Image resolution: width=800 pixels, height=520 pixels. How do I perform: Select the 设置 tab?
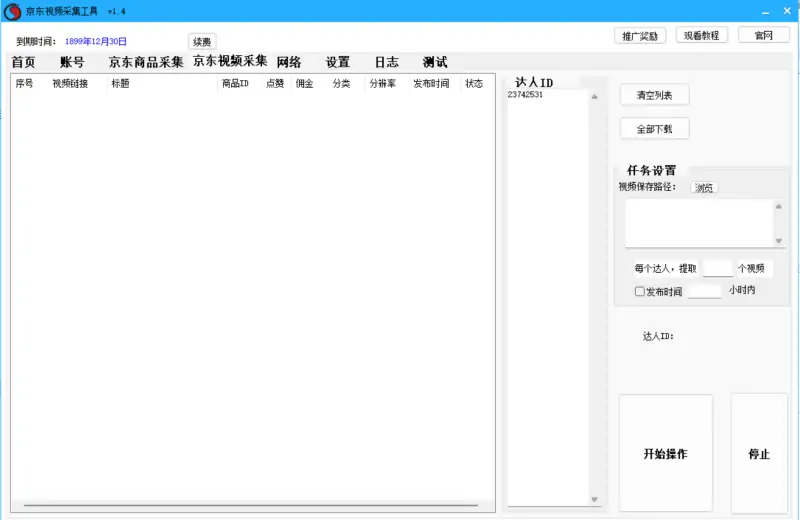click(338, 62)
